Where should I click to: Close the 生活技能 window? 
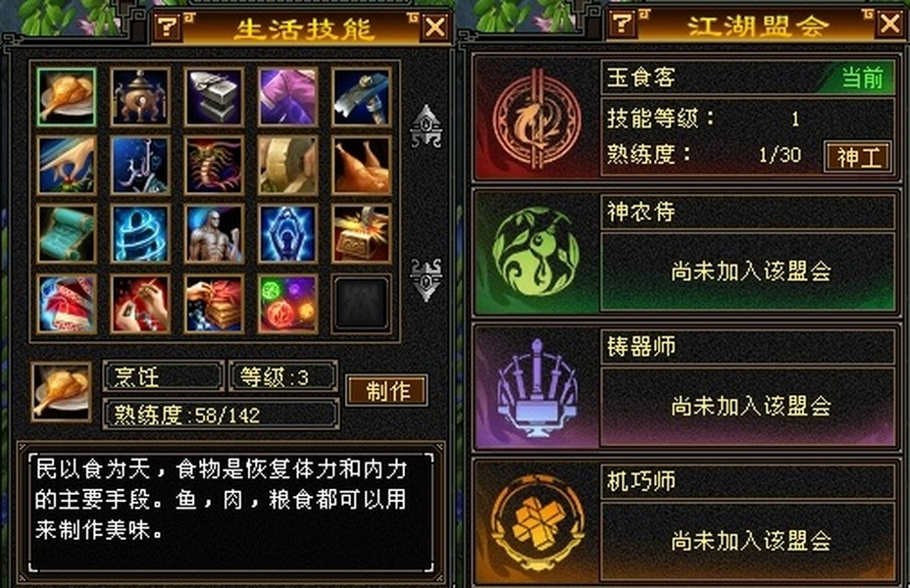click(435, 26)
